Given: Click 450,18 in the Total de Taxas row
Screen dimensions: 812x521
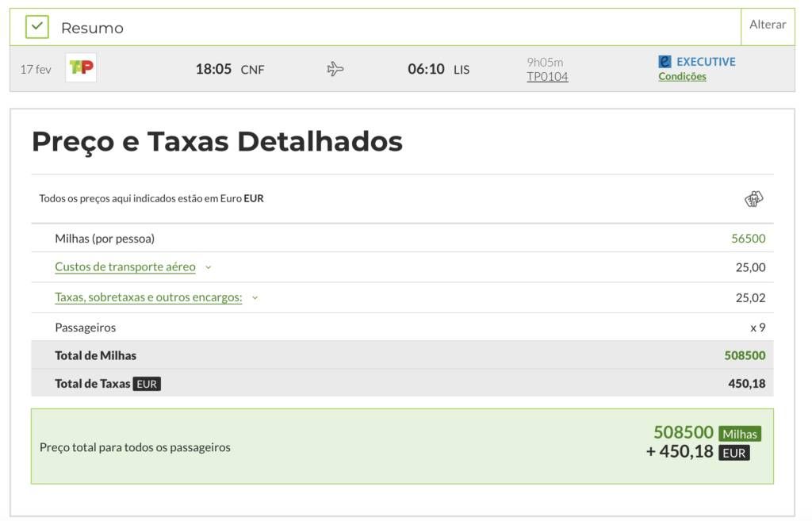Looking at the screenshot, I should 747,384.
